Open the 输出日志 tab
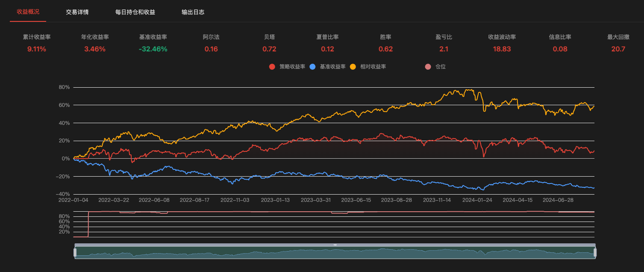Viewport: 644px width, 272px height. click(x=193, y=12)
